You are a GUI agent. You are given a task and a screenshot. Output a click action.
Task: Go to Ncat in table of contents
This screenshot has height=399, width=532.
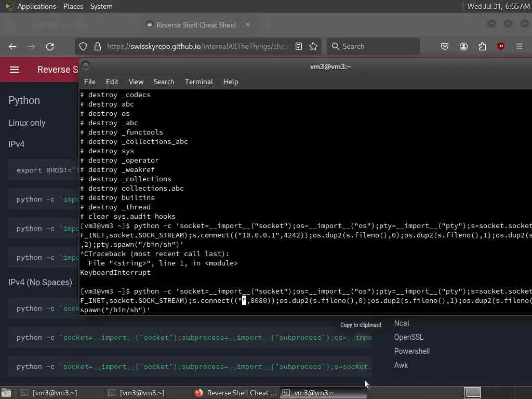[402, 323]
